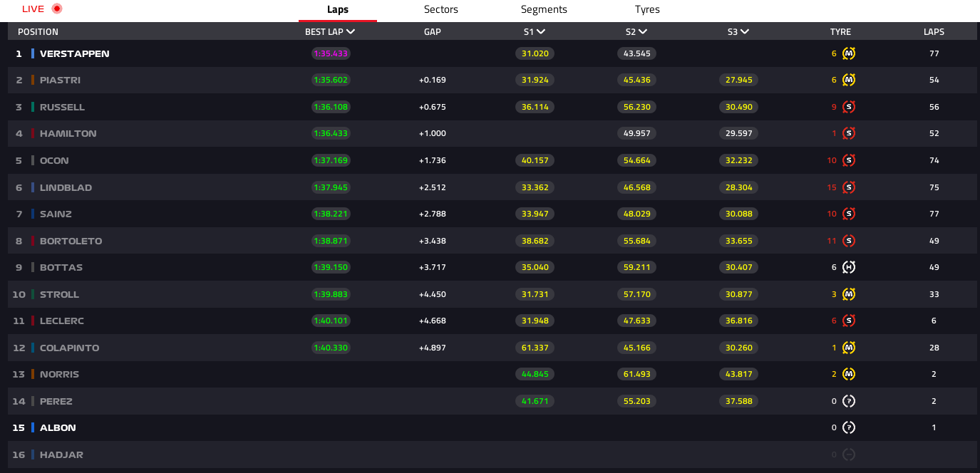Click Stroll's S1 time 31.731

pos(535,294)
